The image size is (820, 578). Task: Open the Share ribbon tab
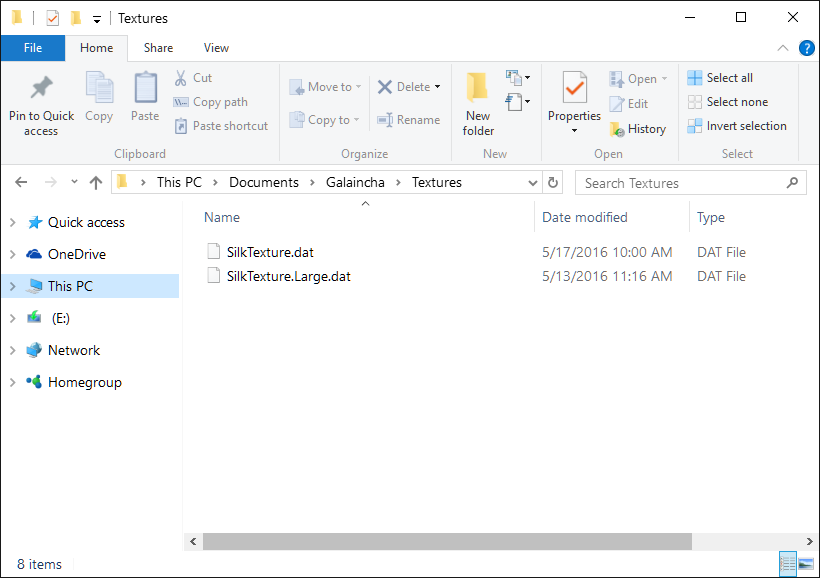158,48
